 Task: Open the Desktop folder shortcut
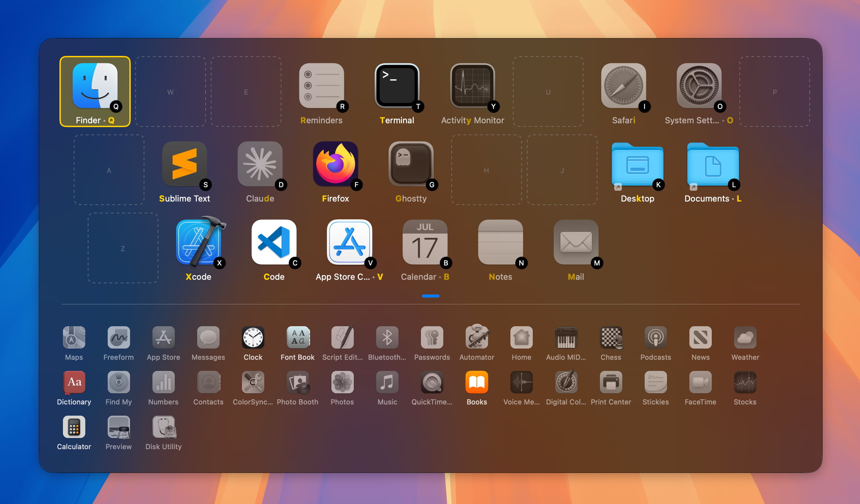pos(637,165)
